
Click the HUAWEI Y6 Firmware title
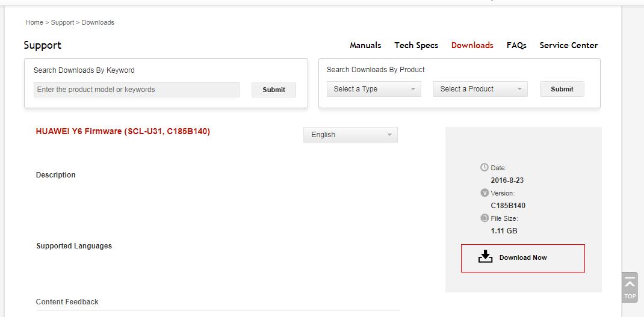pyautogui.click(x=123, y=131)
